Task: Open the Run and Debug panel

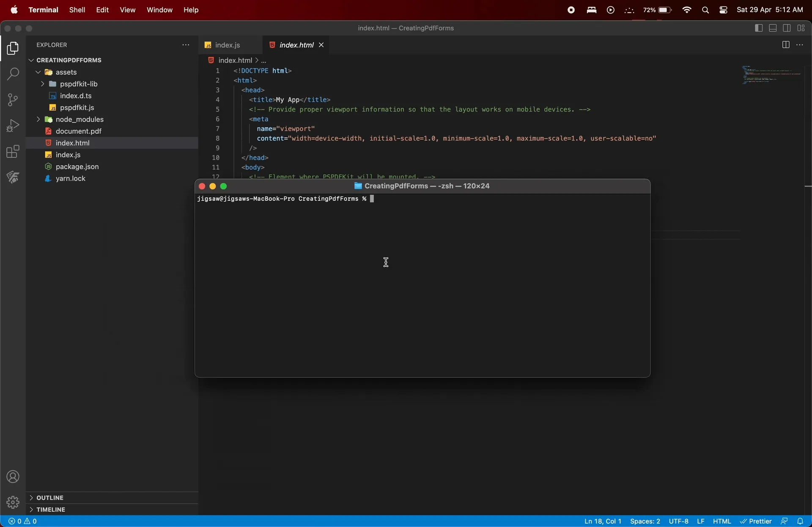Action: 13,125
